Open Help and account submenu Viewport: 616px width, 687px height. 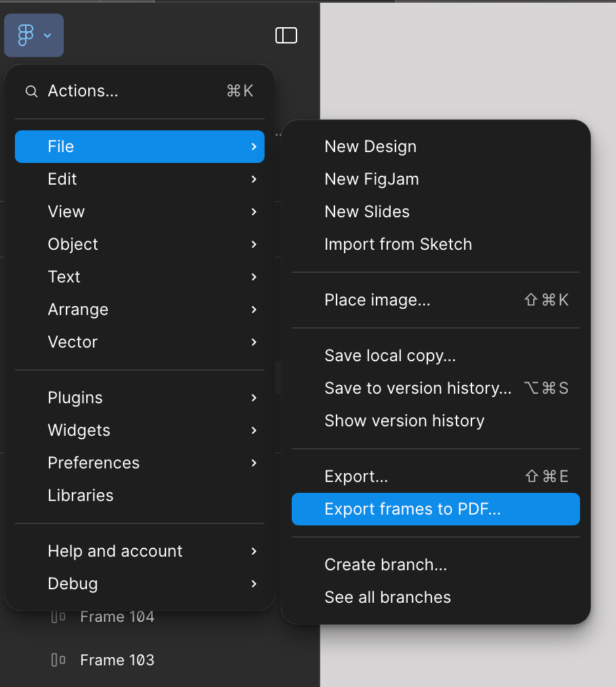(x=140, y=551)
